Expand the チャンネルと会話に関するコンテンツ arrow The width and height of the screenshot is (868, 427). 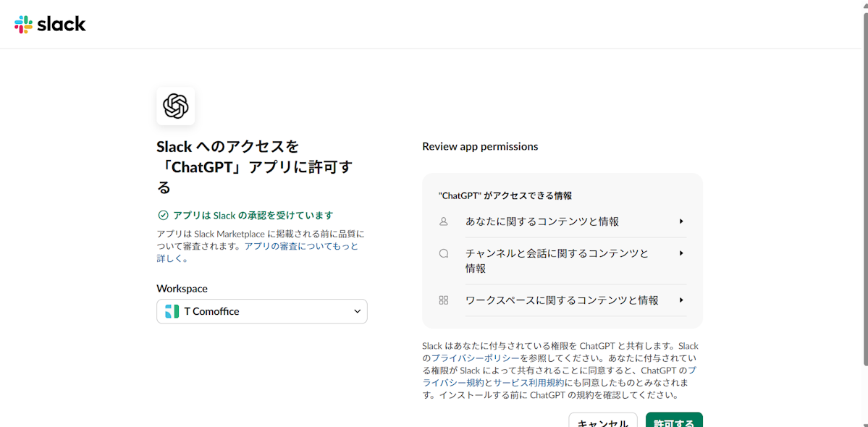681,253
